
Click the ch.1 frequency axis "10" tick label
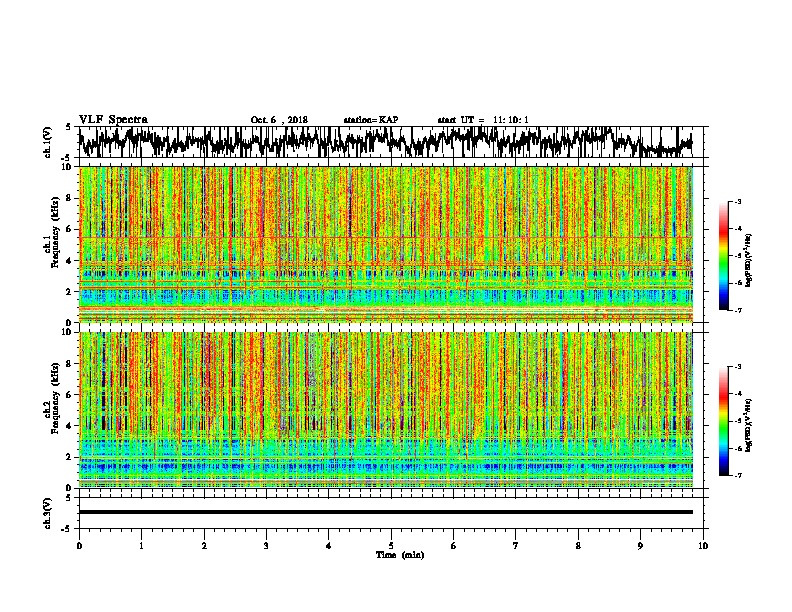coord(68,167)
